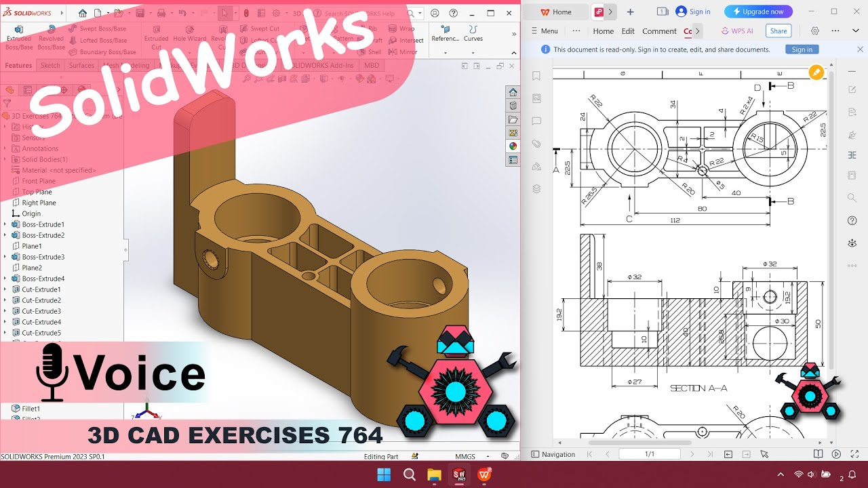Open Windows Start menu
Screen dimensions: 868x488
click(384, 474)
